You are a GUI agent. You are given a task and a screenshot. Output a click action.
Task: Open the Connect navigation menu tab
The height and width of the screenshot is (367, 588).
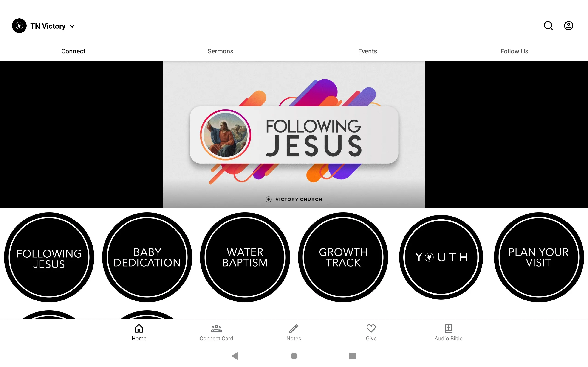(x=73, y=51)
